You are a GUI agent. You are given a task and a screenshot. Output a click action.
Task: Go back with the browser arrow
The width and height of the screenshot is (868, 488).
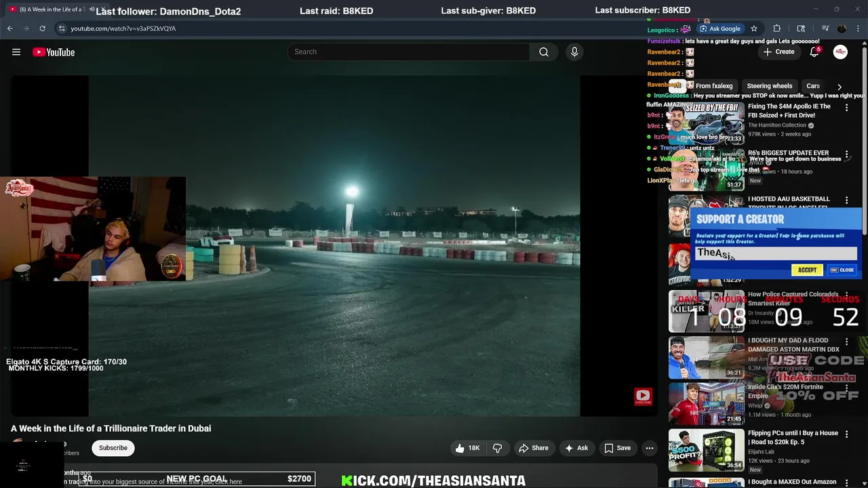click(10, 28)
